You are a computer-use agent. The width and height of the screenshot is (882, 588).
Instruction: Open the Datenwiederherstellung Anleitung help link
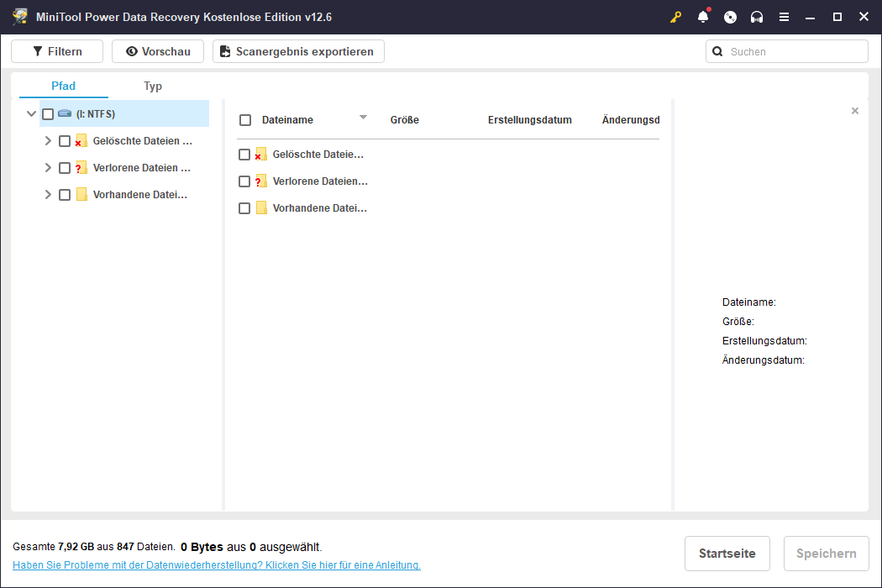[x=217, y=565]
